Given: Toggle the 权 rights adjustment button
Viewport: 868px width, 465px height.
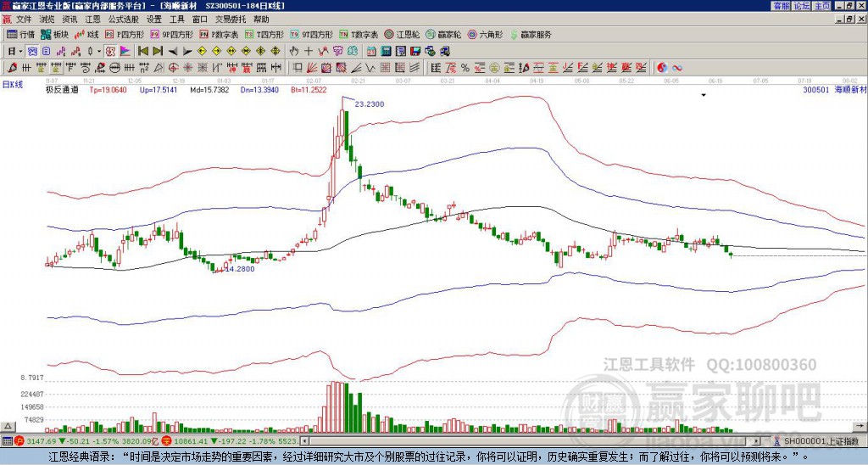Looking at the screenshot, I should point(110,51).
